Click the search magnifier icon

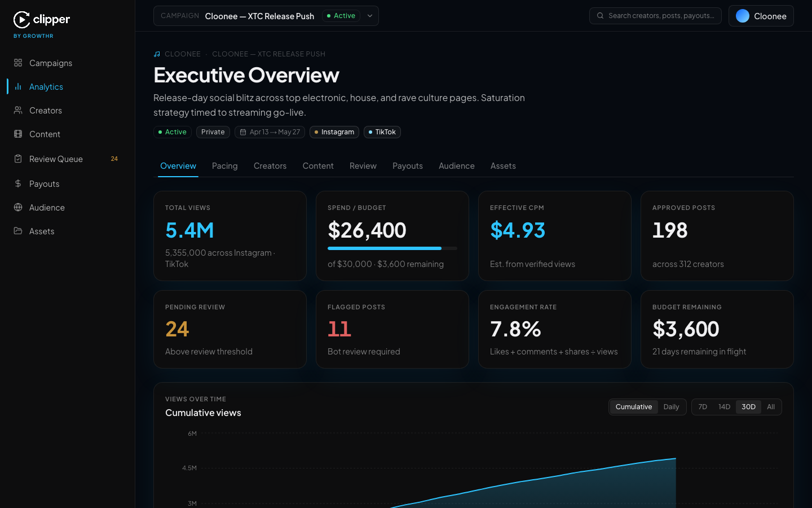601,16
